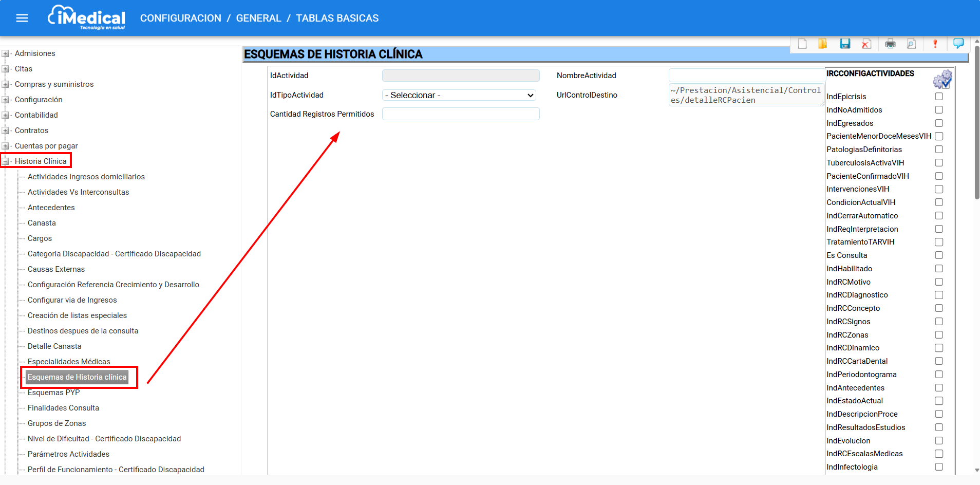Click the red exclamation mark icon
Screen dimensions: 980x485
click(935, 44)
